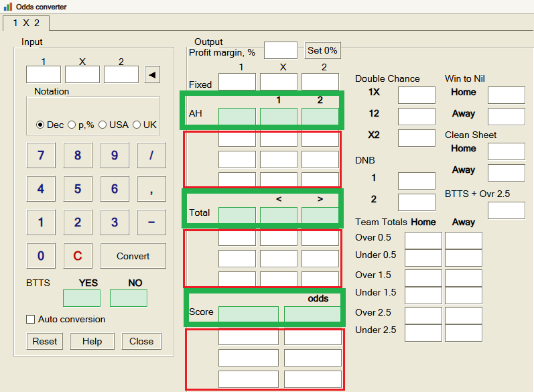
Task: Click the keypad digit 9 button
Action: (115, 155)
